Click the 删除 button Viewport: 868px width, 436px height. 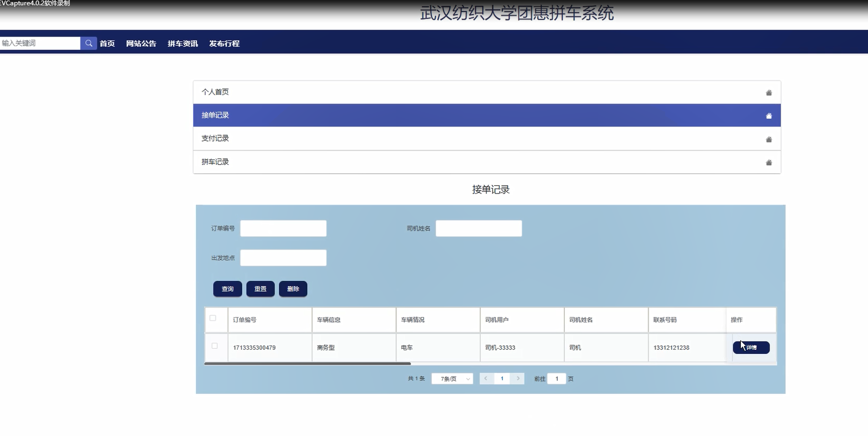(293, 289)
